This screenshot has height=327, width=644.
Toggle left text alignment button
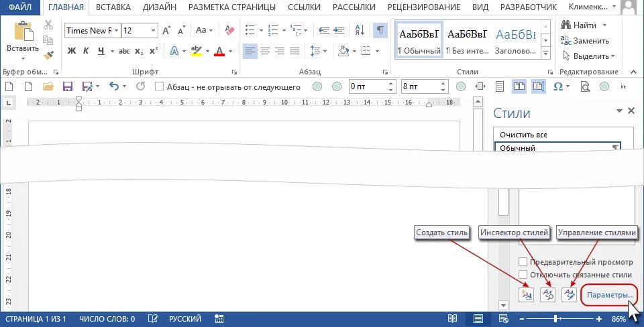pos(250,52)
